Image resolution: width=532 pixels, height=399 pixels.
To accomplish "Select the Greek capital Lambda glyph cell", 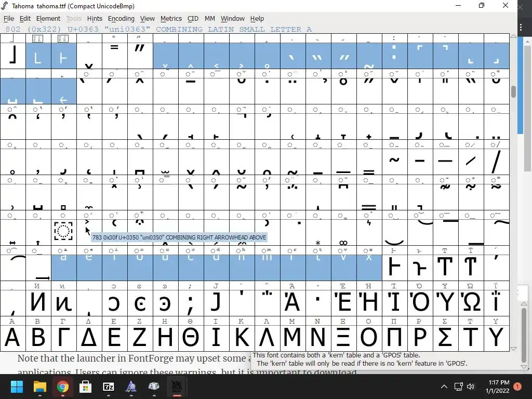I will pos(268,337).
